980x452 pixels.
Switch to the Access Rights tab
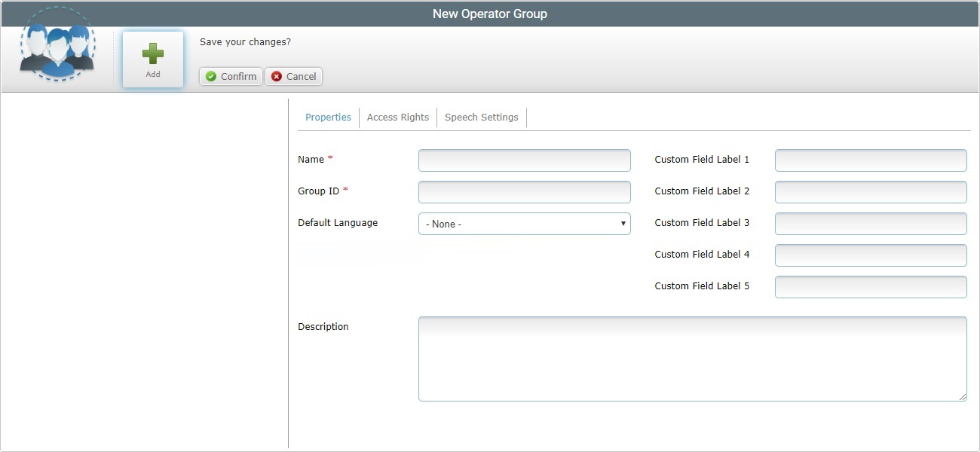397,117
